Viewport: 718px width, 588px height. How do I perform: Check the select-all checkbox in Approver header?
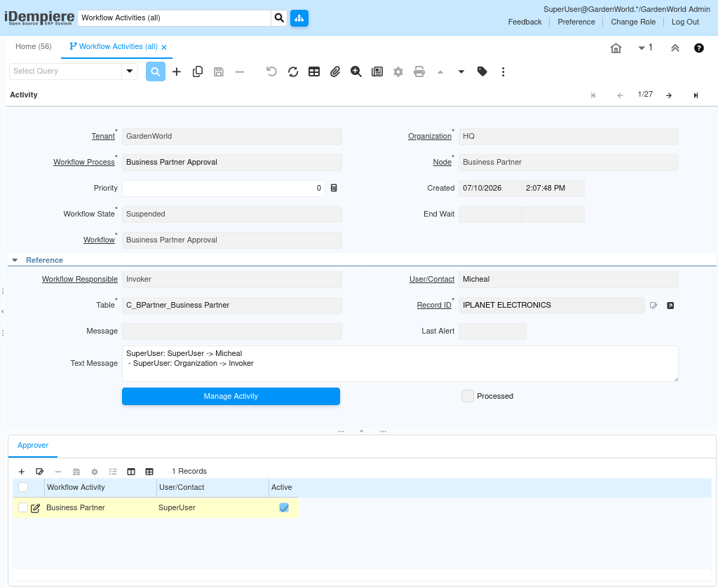click(23, 487)
